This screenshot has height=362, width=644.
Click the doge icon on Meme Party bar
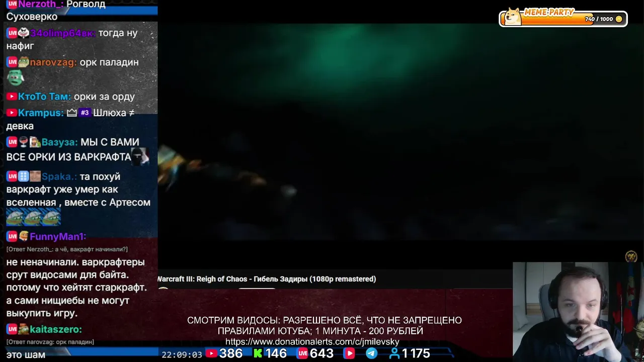tap(513, 17)
